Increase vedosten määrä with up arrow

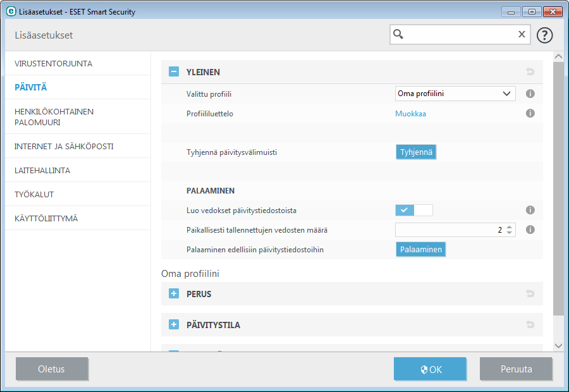[509, 227]
